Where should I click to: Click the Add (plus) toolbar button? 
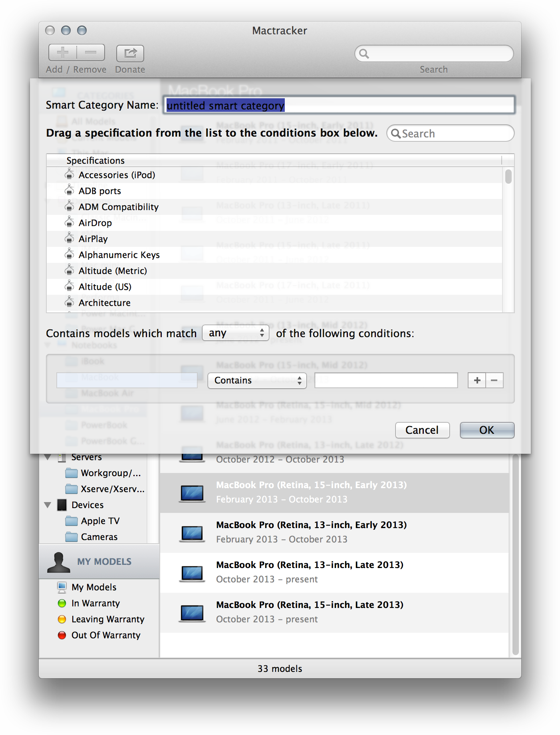[x=63, y=52]
